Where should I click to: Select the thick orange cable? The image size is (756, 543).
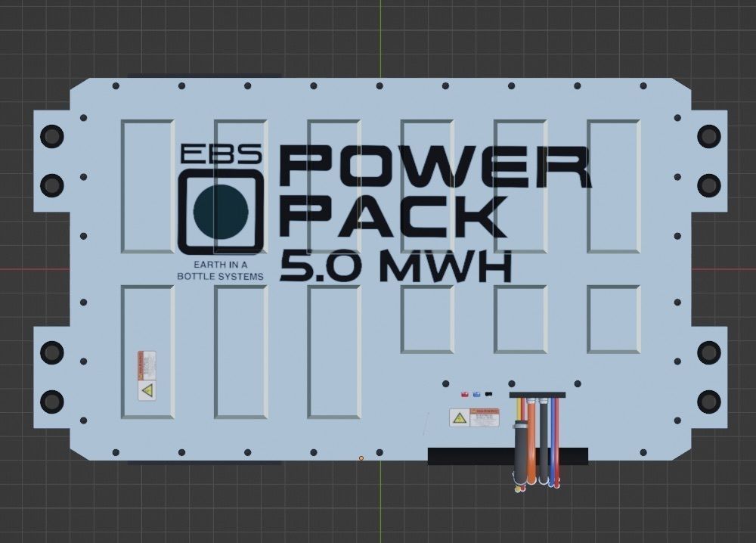point(531,441)
